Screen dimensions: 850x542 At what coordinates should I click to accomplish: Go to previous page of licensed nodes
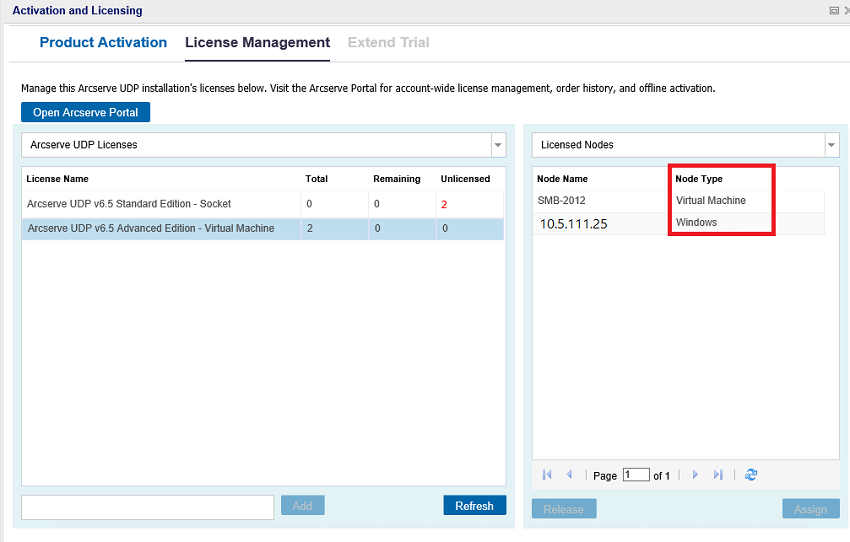coord(569,475)
